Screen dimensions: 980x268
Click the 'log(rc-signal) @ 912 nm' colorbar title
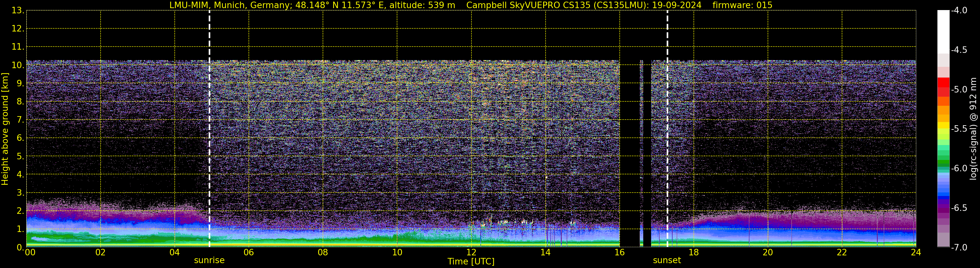973,129
